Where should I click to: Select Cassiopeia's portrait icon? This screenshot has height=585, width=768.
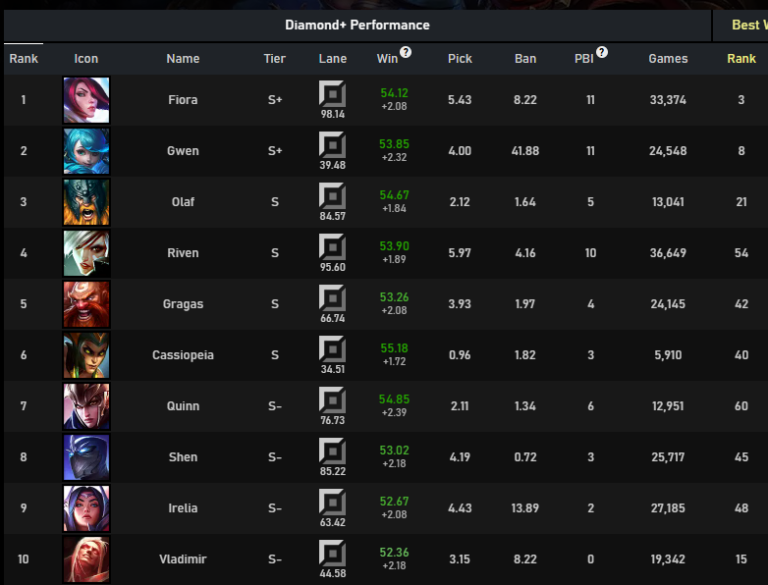tap(86, 355)
